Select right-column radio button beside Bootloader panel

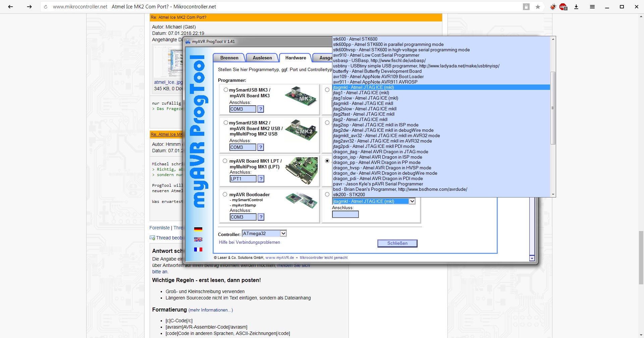click(x=327, y=194)
